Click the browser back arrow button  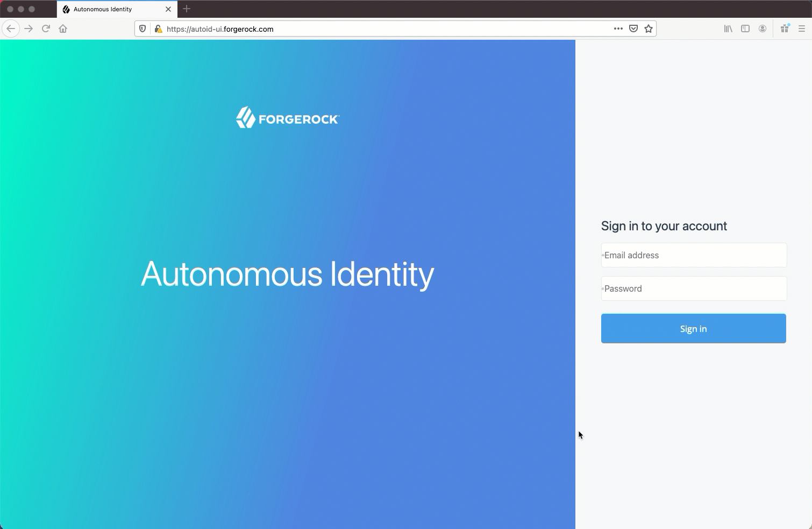11,29
